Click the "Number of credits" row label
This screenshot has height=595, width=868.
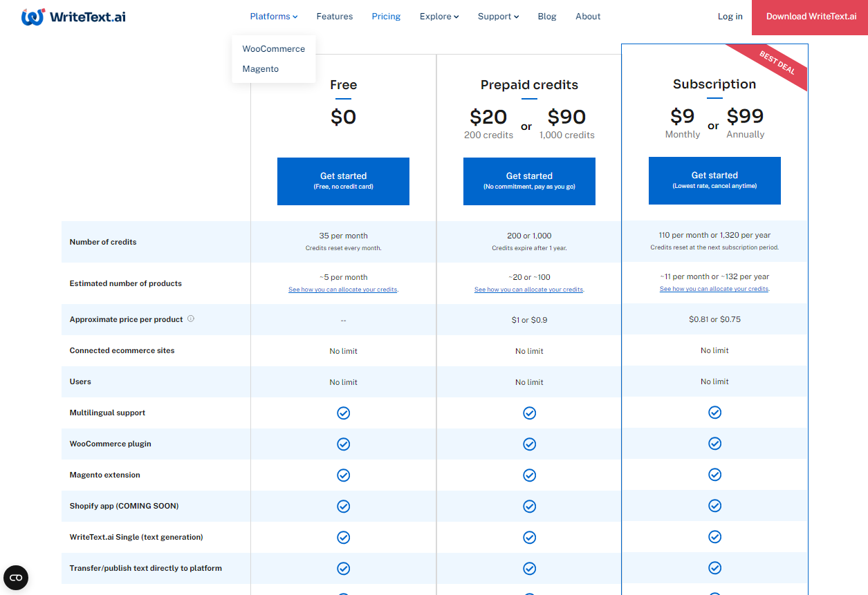pos(103,242)
